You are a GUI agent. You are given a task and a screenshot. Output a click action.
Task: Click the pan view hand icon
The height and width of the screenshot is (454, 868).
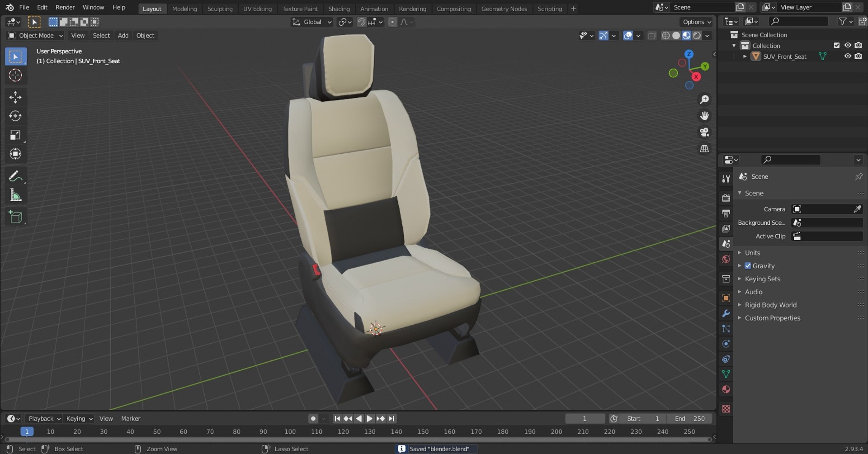pyautogui.click(x=704, y=116)
